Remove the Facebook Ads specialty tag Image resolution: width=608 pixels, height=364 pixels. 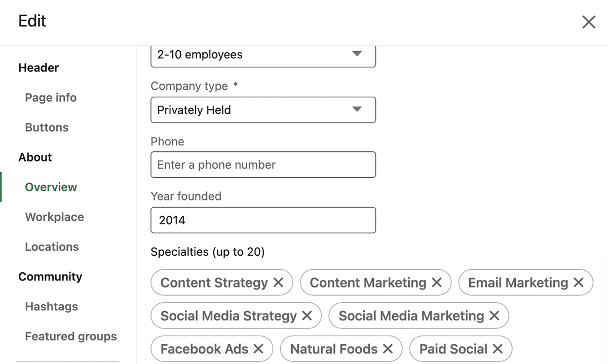258,349
